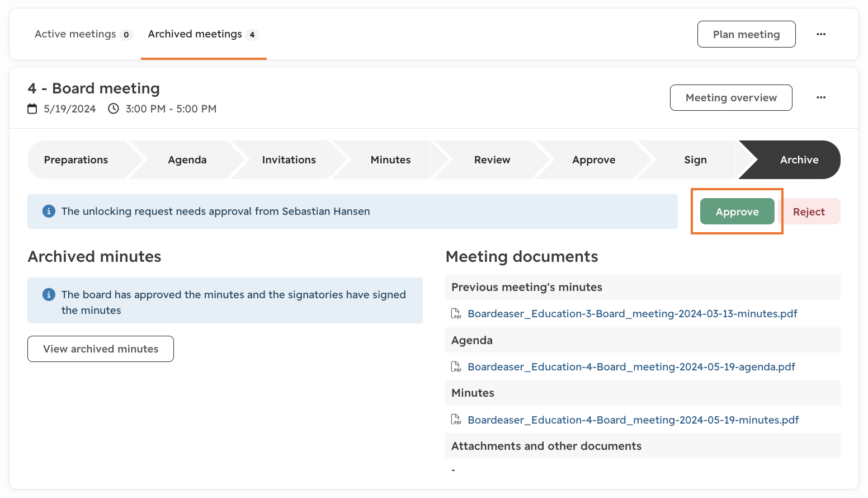Reject the unlocking request

tap(809, 212)
